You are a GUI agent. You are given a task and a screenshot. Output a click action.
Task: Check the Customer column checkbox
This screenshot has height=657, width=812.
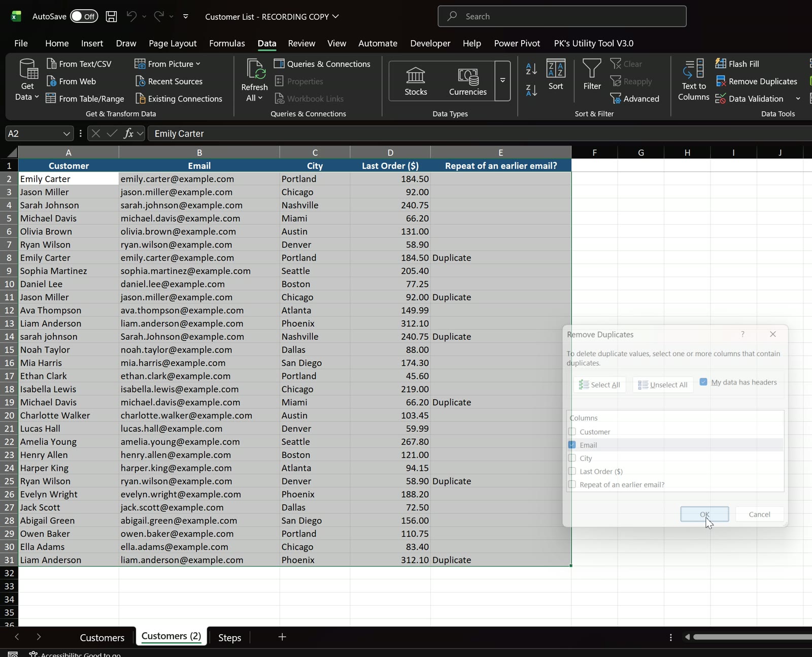[x=572, y=432]
